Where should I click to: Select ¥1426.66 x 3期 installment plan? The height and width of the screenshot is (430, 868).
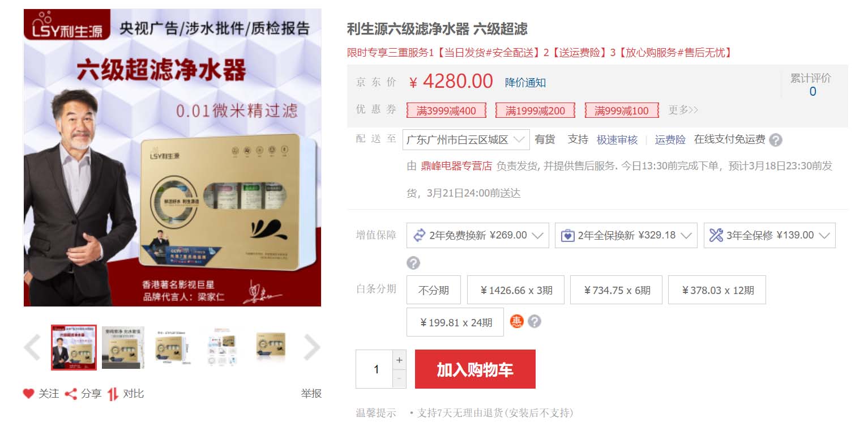[515, 290]
